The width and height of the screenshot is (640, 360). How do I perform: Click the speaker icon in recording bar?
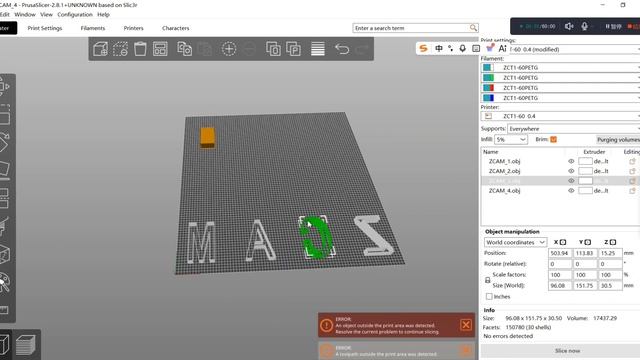pyautogui.click(x=569, y=26)
